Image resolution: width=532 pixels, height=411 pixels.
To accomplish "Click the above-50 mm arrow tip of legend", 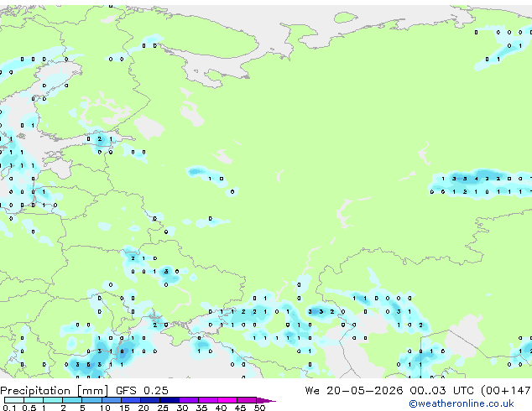I will point(266,400).
